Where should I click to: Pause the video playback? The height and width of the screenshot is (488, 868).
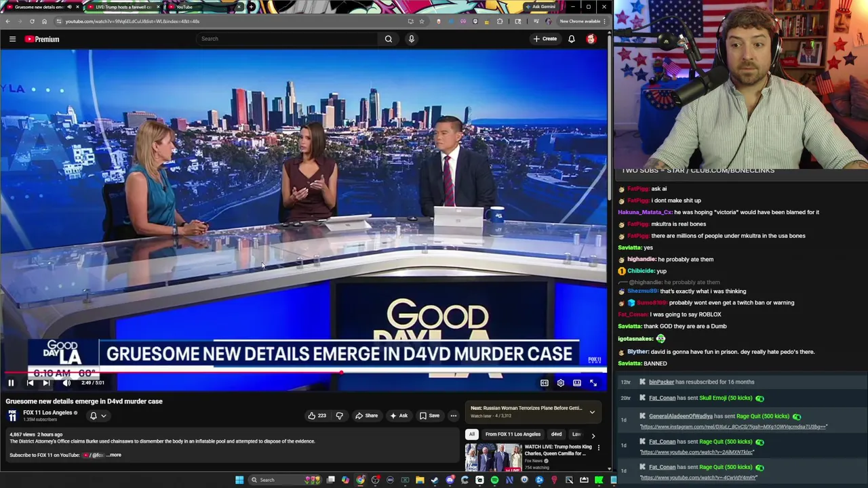[x=11, y=383]
